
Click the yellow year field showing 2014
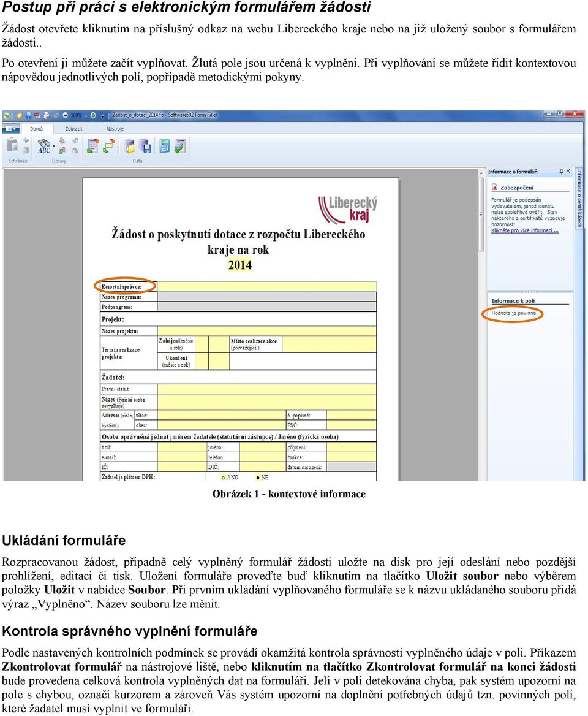(240, 265)
